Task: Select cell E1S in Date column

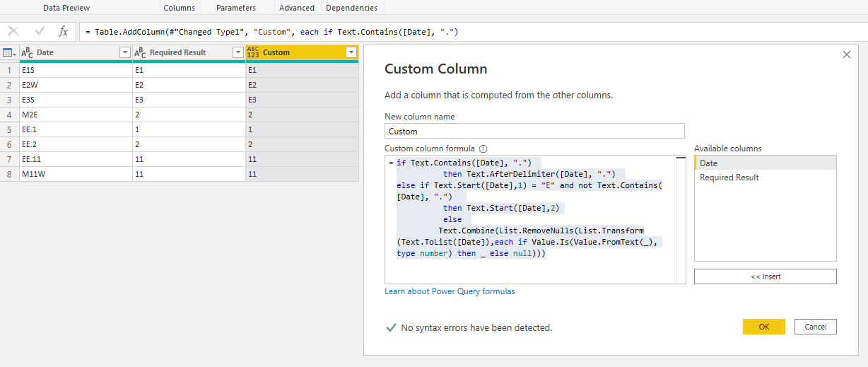Action: click(76, 70)
